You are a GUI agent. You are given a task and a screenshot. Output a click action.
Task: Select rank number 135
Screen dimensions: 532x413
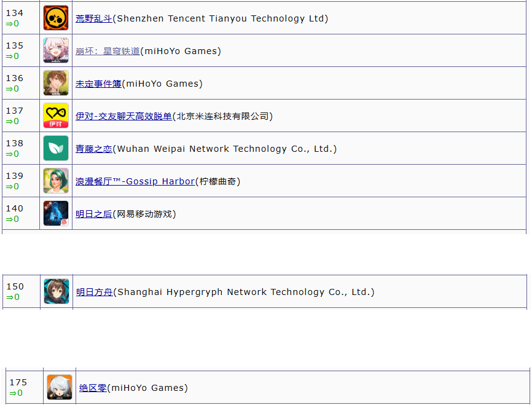click(x=15, y=45)
